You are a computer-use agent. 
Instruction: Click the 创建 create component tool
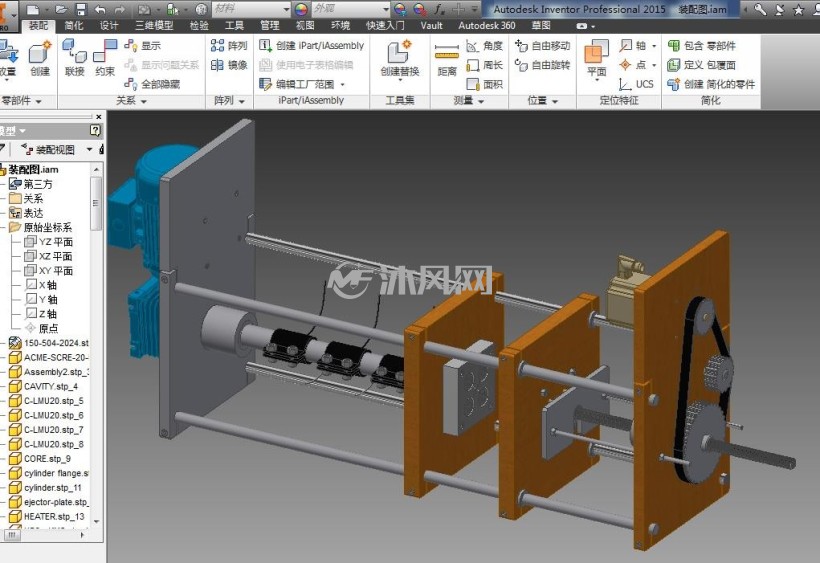(x=40, y=59)
